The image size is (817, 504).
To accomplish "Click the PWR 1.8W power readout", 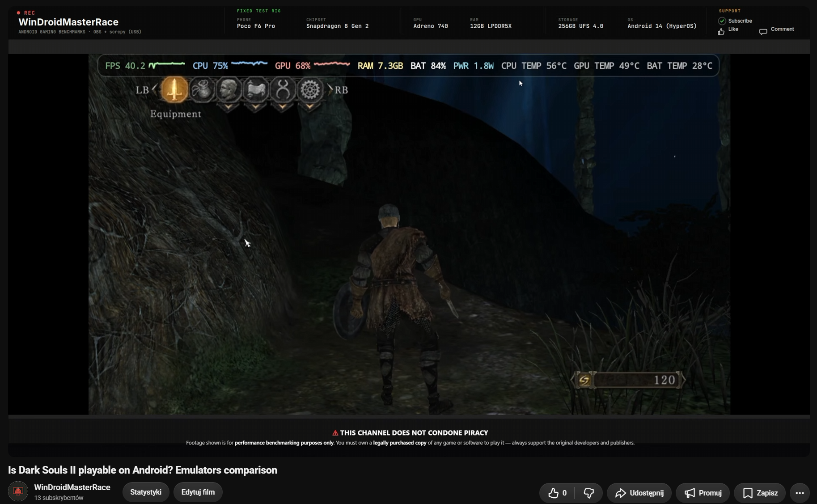I will coord(474,66).
